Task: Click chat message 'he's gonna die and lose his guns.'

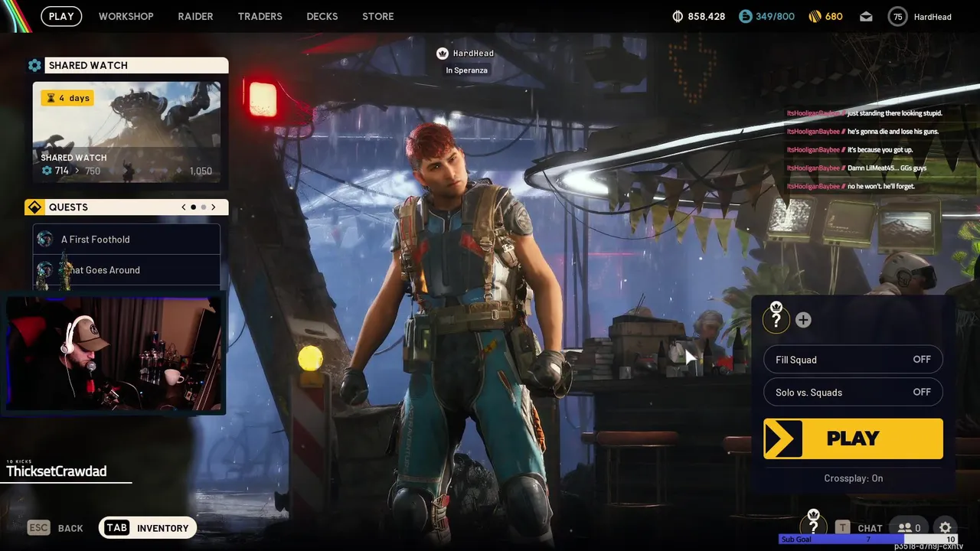Action: coord(893,132)
